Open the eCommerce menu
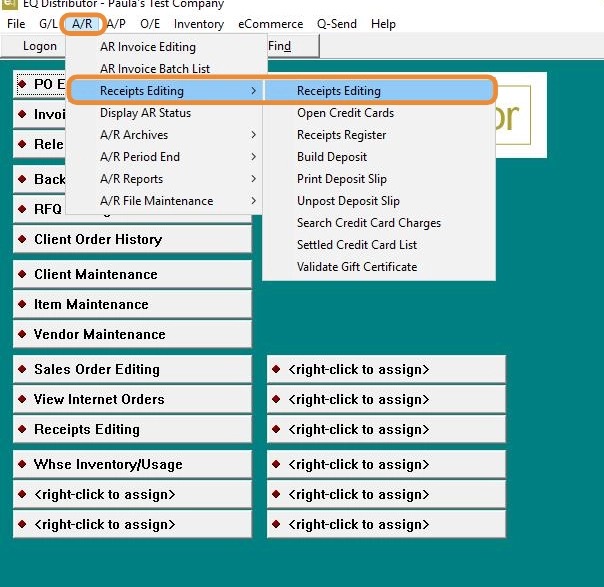Viewport: 604px width, 587px height. click(x=270, y=24)
